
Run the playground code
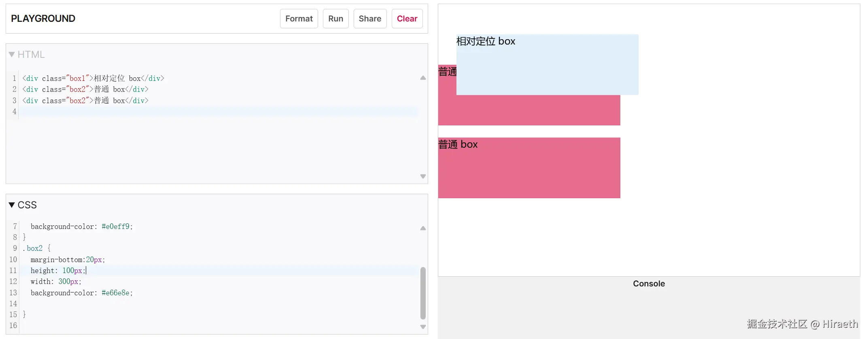335,19
